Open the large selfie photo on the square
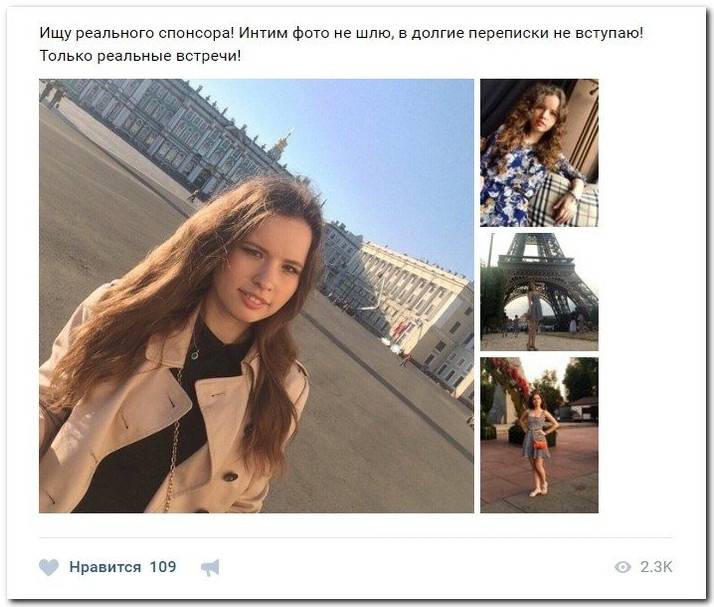This screenshot has height=607, width=714. [x=256, y=296]
